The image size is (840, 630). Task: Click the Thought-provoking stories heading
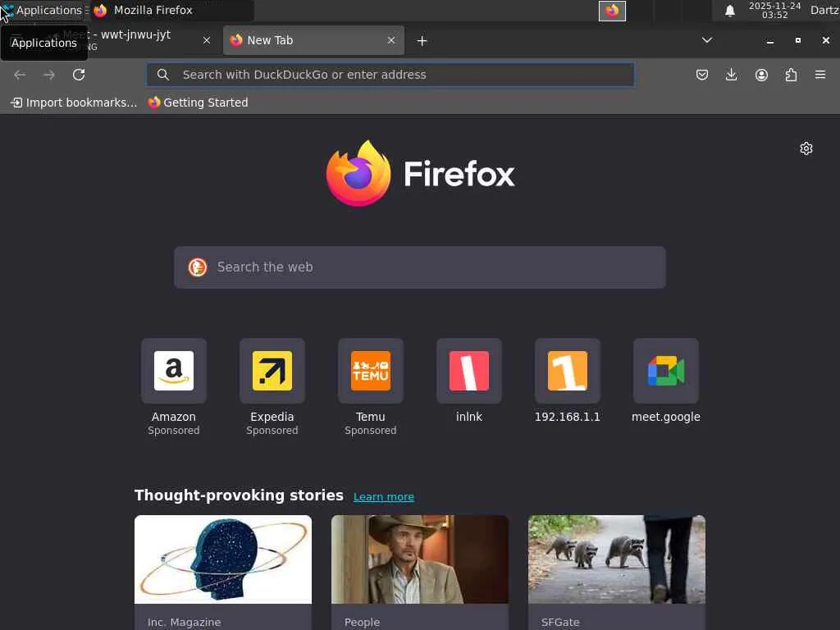pos(239,495)
